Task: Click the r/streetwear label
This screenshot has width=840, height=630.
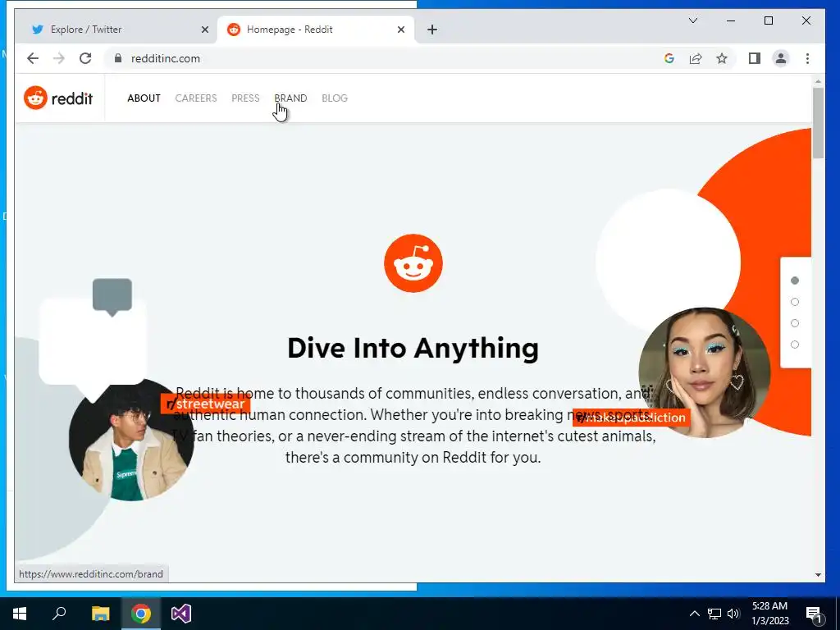Action: [205, 404]
